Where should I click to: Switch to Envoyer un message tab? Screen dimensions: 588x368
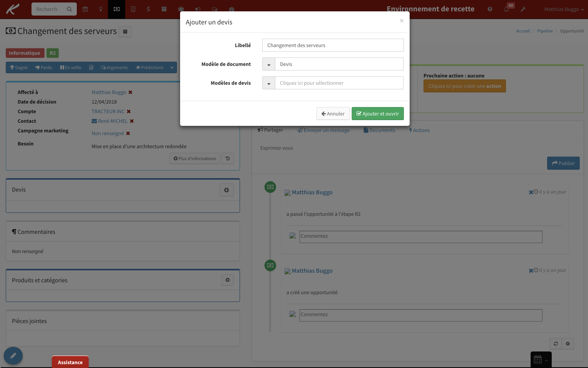point(323,130)
